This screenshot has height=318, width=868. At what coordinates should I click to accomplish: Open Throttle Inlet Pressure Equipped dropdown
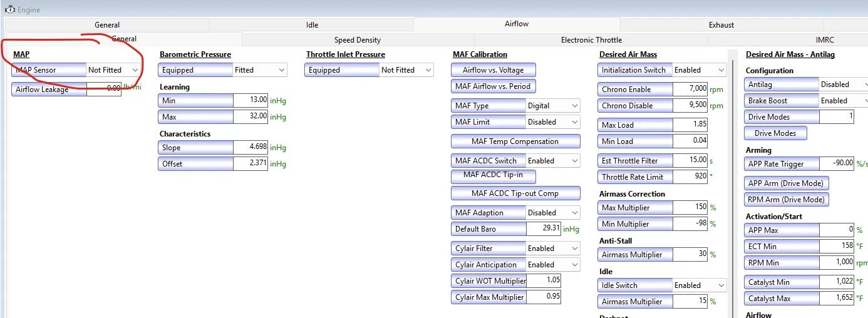point(406,70)
